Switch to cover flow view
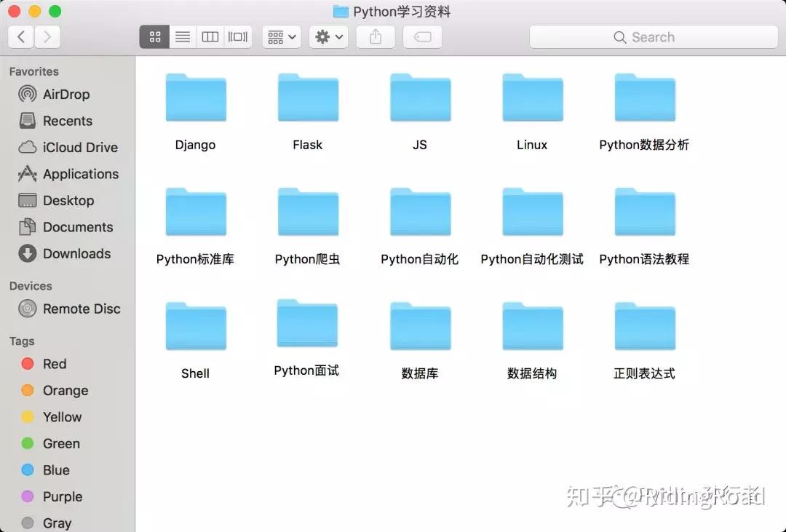The width and height of the screenshot is (786, 532). coord(238,36)
